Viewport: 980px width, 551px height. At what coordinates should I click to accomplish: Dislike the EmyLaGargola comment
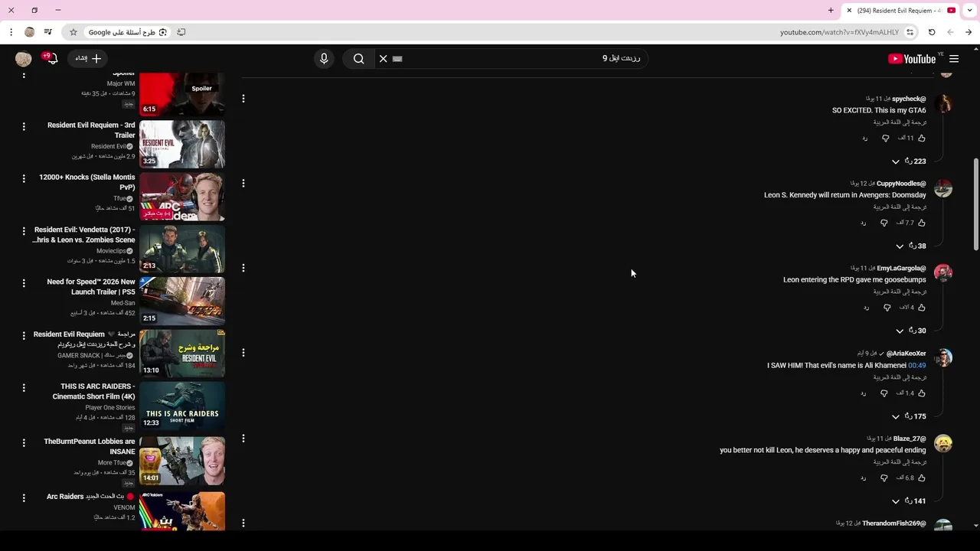click(x=887, y=308)
